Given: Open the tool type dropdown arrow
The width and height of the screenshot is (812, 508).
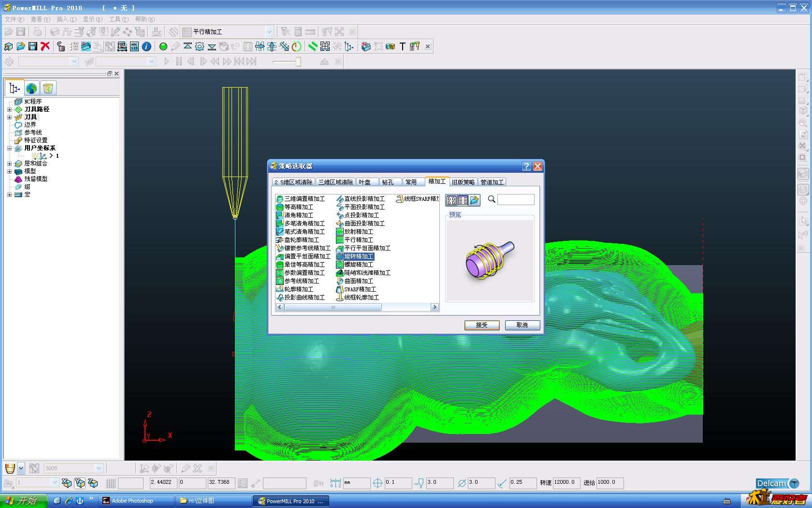Looking at the screenshot, I should point(21,468).
